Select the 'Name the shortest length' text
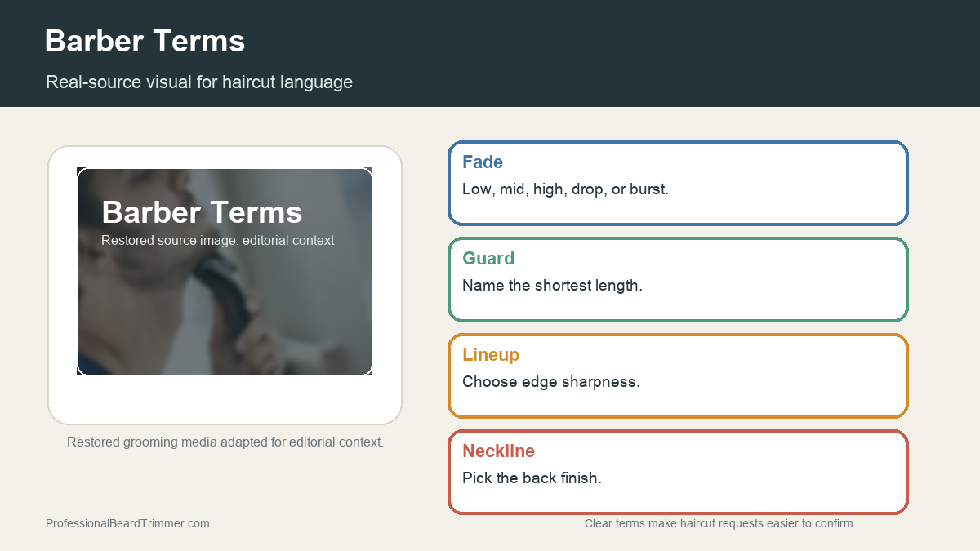The height and width of the screenshot is (551, 980). click(552, 286)
